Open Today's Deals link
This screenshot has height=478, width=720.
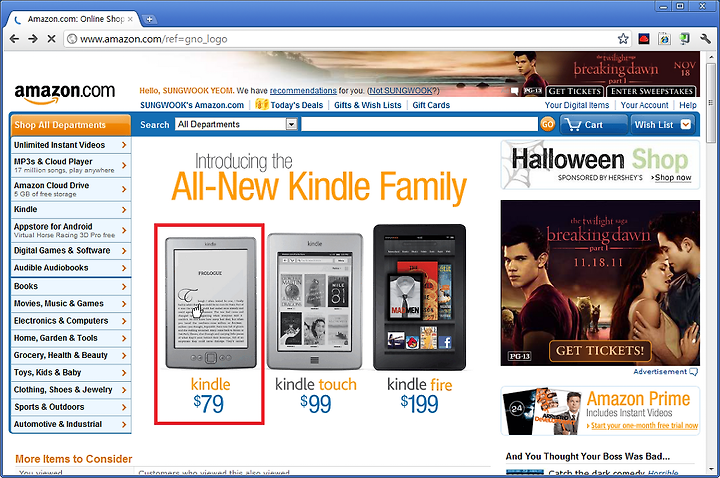pyautogui.click(x=297, y=105)
